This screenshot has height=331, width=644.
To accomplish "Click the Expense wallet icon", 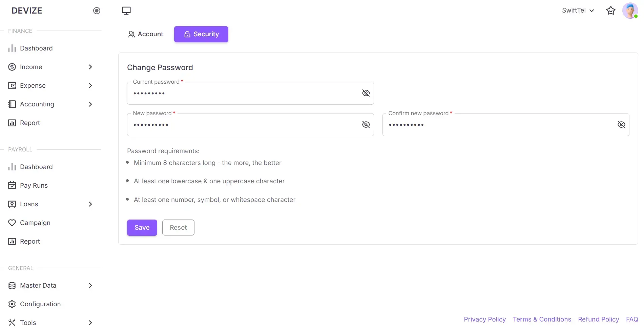I will (x=12, y=85).
